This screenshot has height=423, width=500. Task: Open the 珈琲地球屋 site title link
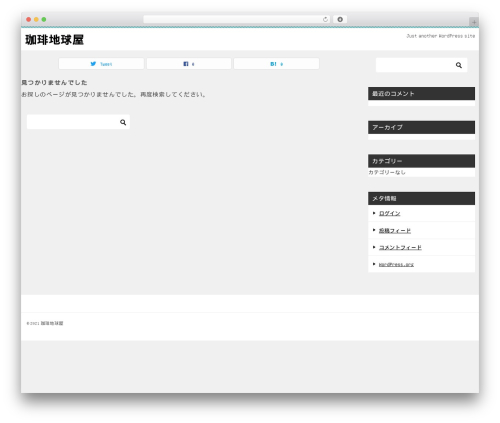coord(54,40)
